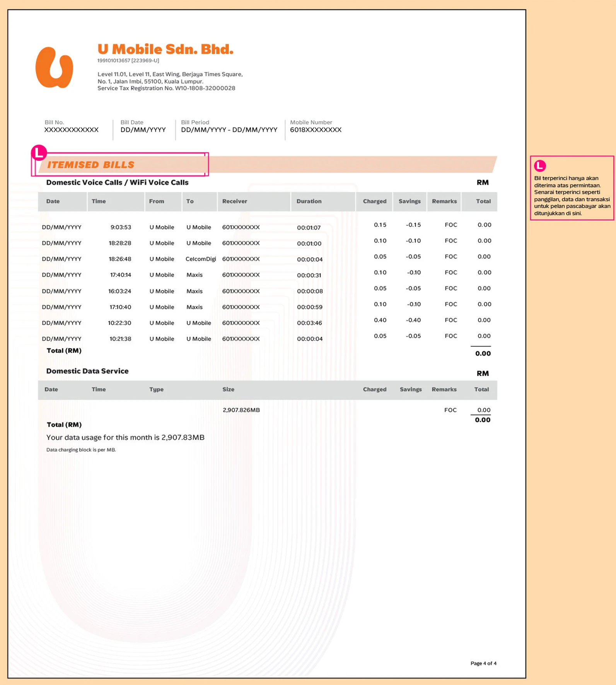Click the Bill Date label
This screenshot has height=685, width=616.
point(132,122)
